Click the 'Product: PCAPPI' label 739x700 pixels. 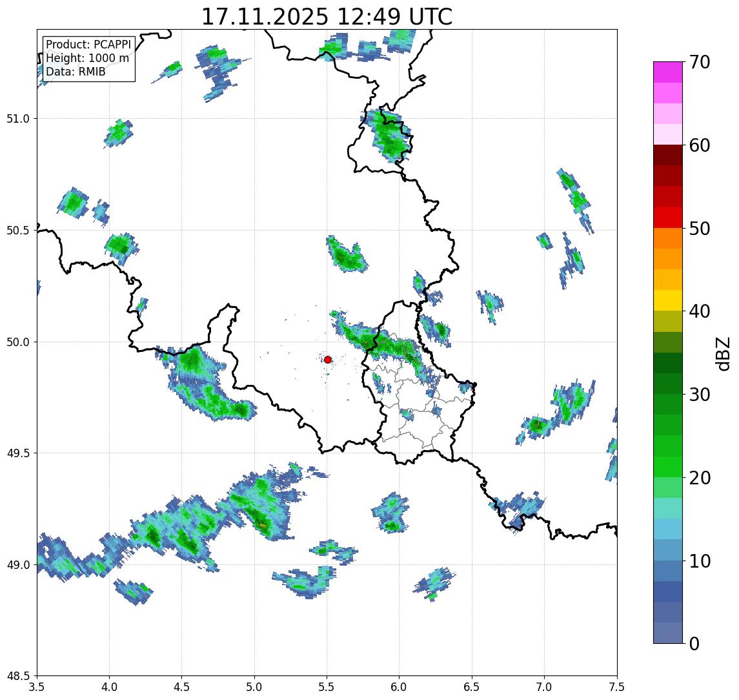click(88, 45)
